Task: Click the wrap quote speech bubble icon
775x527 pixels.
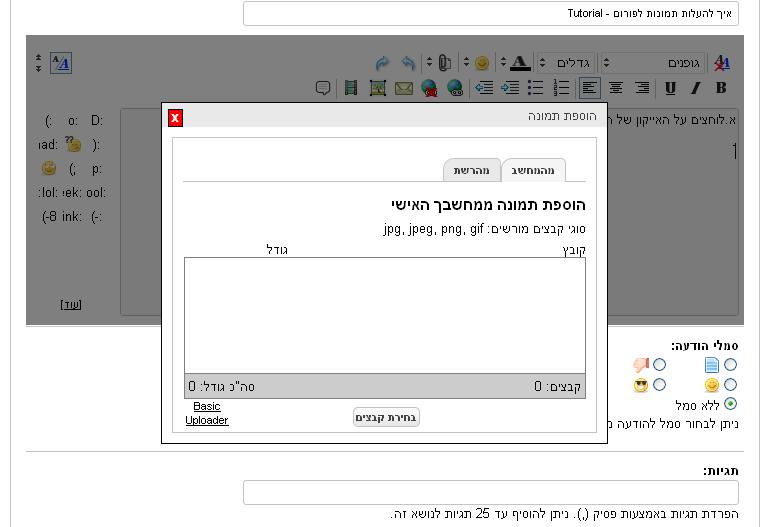Action: [x=323, y=88]
